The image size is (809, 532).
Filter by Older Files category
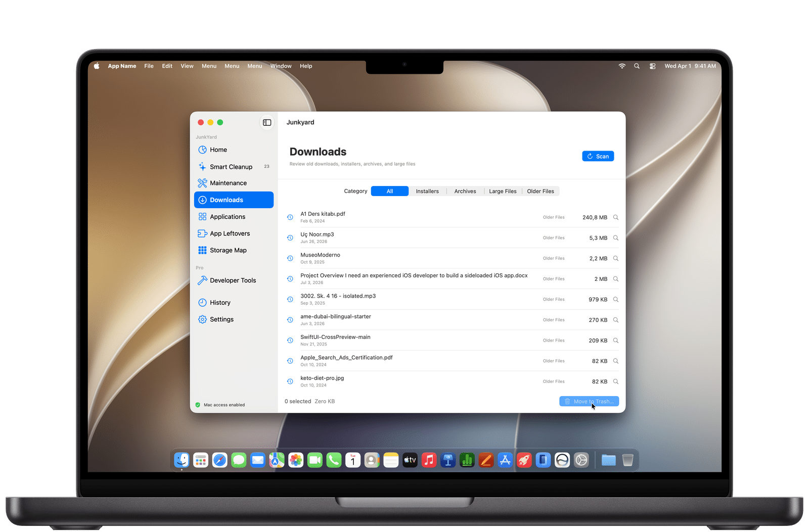tap(541, 191)
